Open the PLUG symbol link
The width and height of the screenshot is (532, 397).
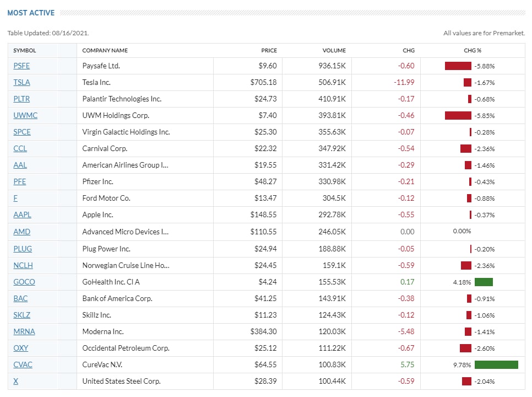click(23, 249)
